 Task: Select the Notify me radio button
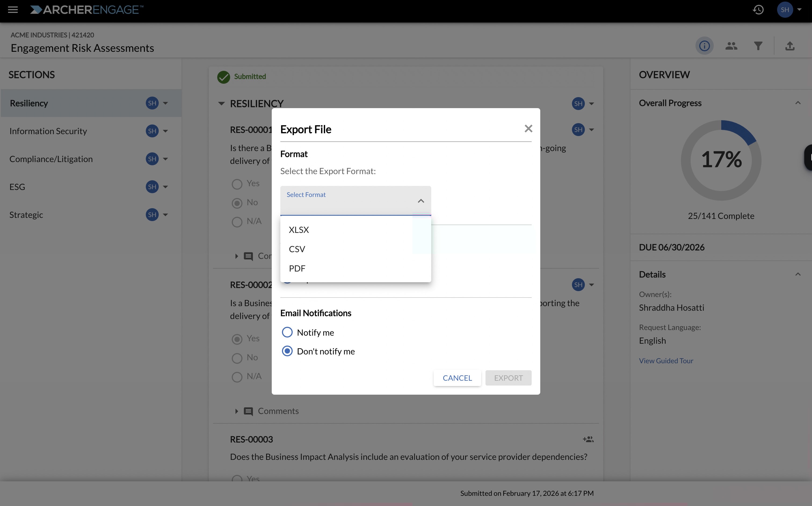(x=287, y=332)
